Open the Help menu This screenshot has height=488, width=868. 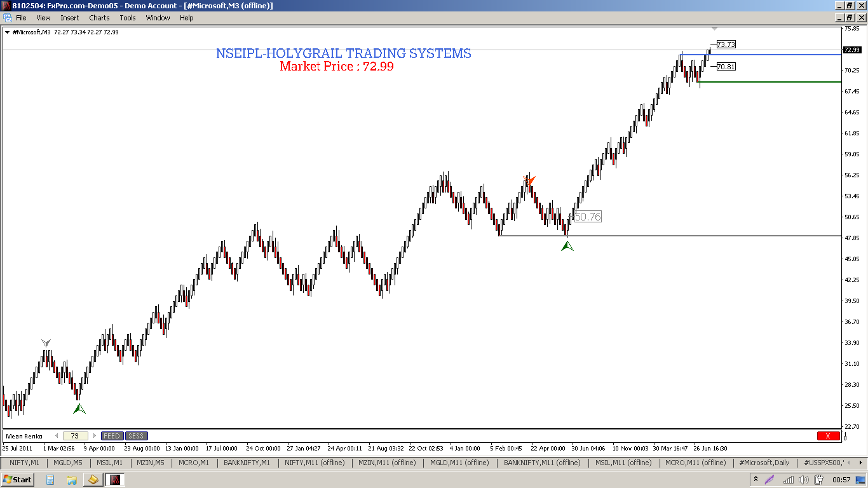click(x=186, y=18)
